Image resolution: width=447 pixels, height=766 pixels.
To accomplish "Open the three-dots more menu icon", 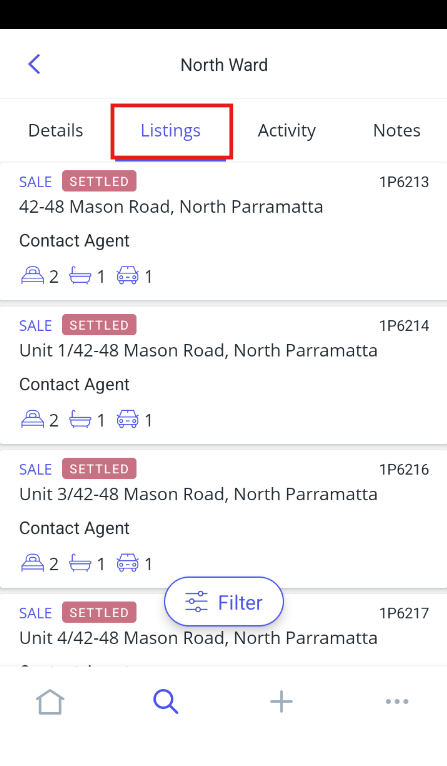I will [397, 702].
